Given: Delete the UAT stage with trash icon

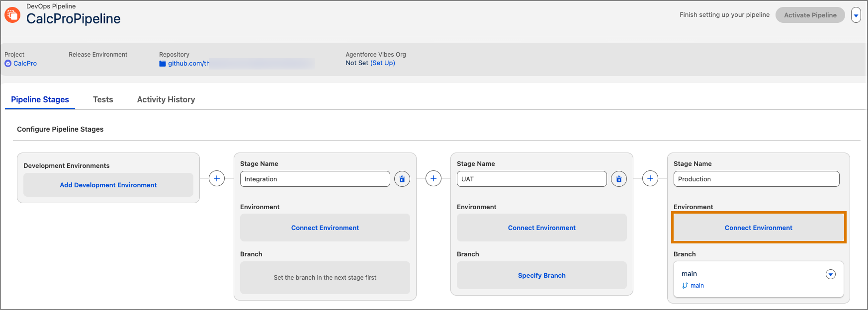Looking at the screenshot, I should click(619, 179).
